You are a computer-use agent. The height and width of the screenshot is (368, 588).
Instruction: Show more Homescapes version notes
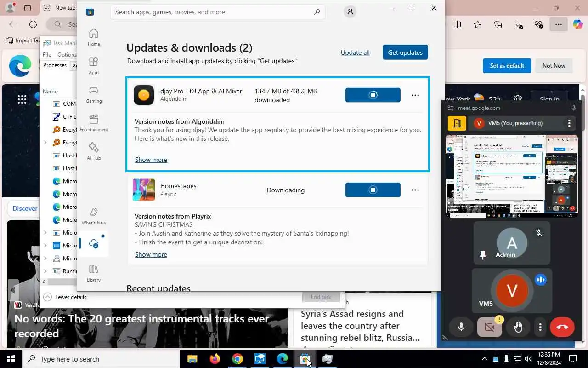tap(151, 254)
